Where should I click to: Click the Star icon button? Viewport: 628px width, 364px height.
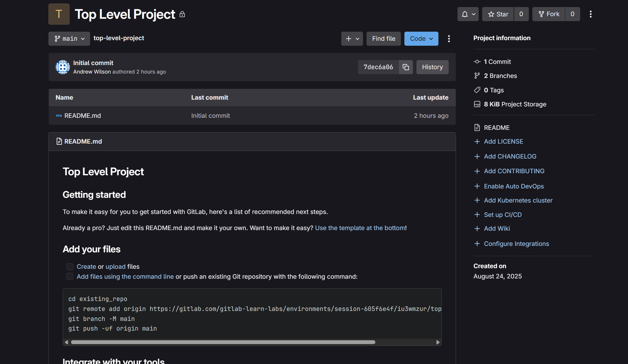click(498, 14)
